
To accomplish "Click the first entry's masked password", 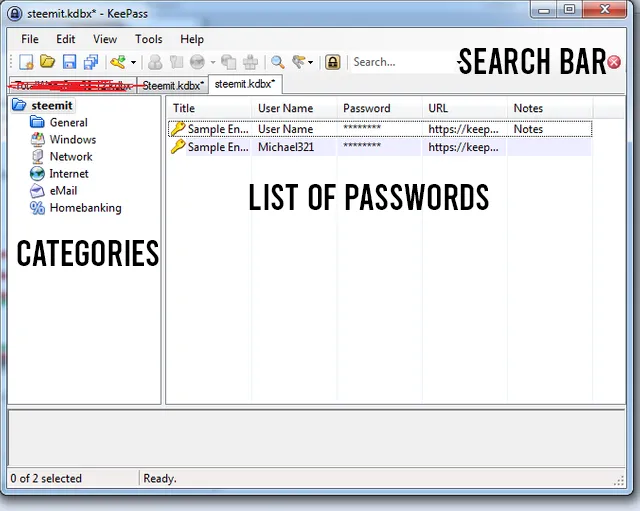I will 362,127.
